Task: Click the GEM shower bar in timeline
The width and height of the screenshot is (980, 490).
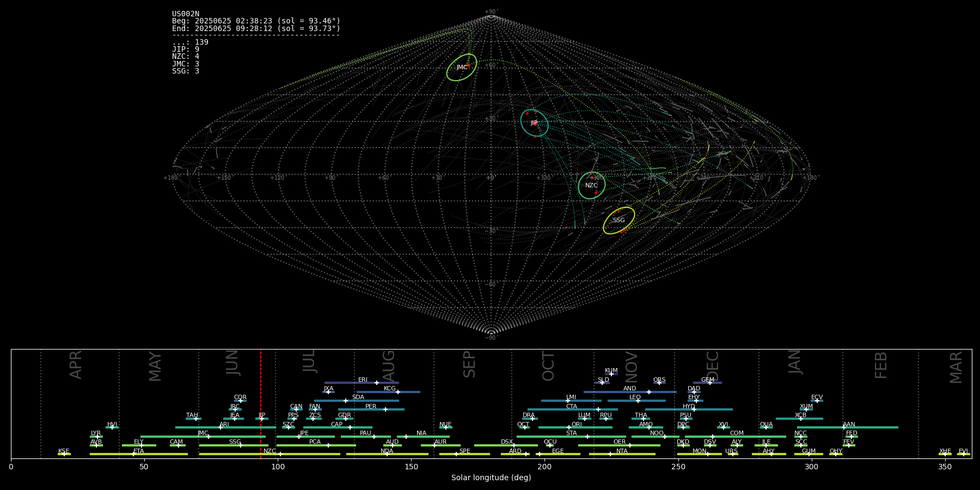Action: (707, 383)
